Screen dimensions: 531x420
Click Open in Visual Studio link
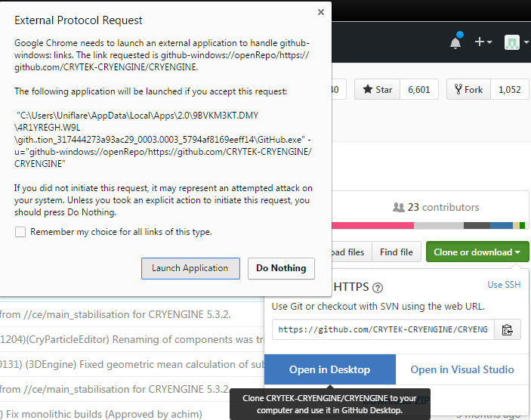click(462, 369)
